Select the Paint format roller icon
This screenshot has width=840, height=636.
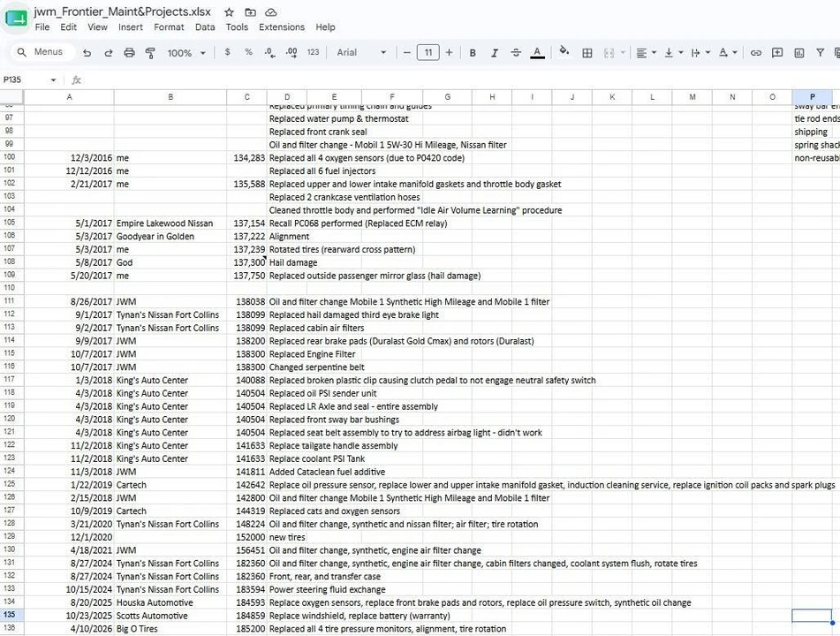click(x=150, y=52)
